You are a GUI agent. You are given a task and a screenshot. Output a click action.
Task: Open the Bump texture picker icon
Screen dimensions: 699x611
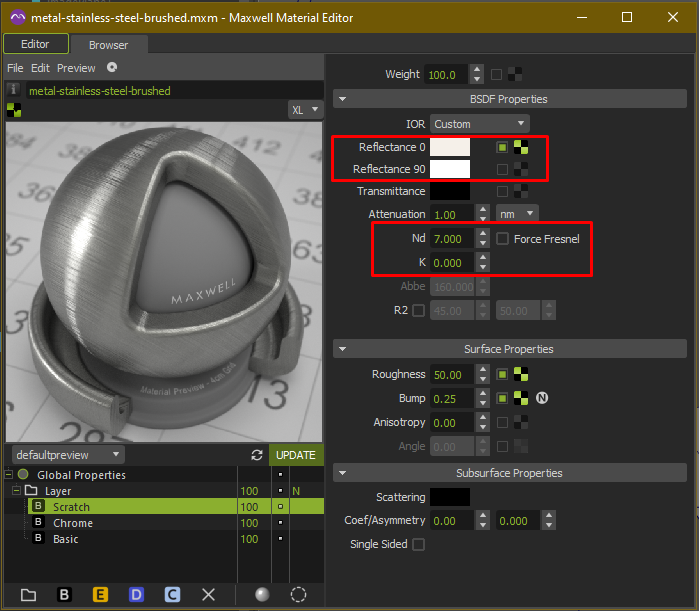click(521, 398)
